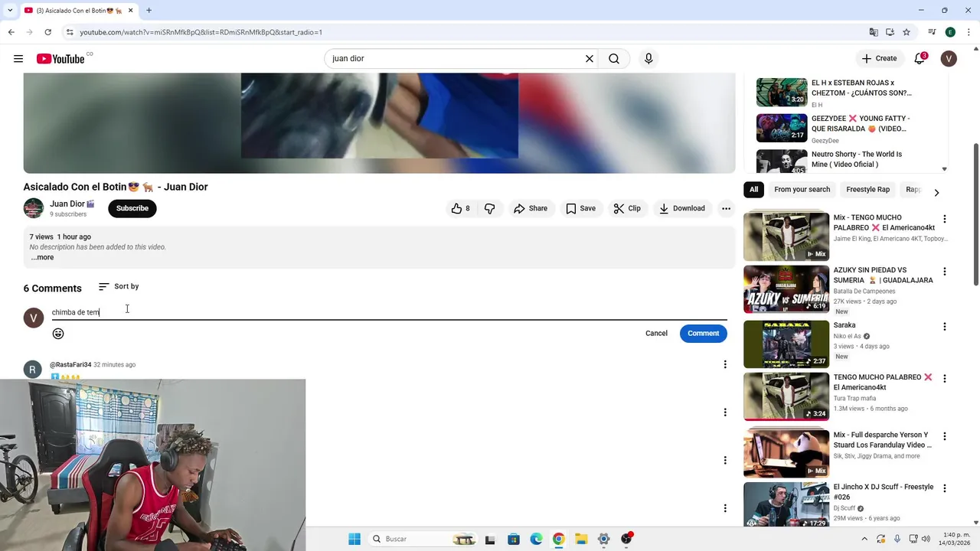Play AZUKY vs SUMERIA thumbnail
The width and height of the screenshot is (980, 551).
click(x=786, y=289)
